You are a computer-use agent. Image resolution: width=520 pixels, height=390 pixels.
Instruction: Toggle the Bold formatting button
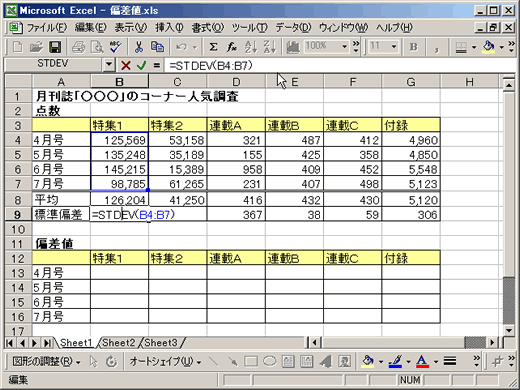coord(413,47)
